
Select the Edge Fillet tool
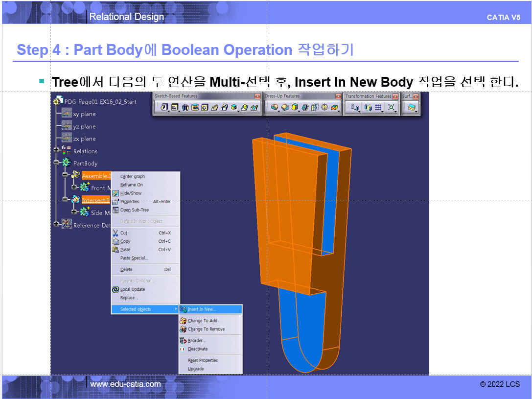[x=274, y=107]
